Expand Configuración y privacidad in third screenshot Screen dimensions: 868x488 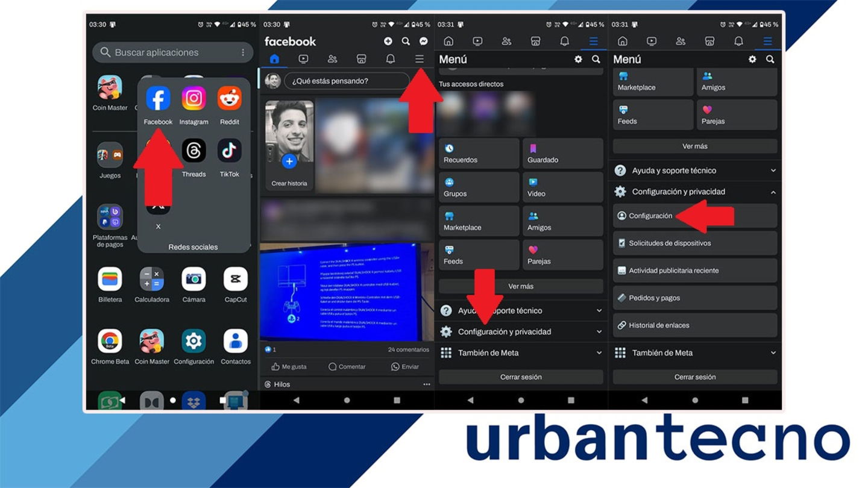click(x=521, y=332)
